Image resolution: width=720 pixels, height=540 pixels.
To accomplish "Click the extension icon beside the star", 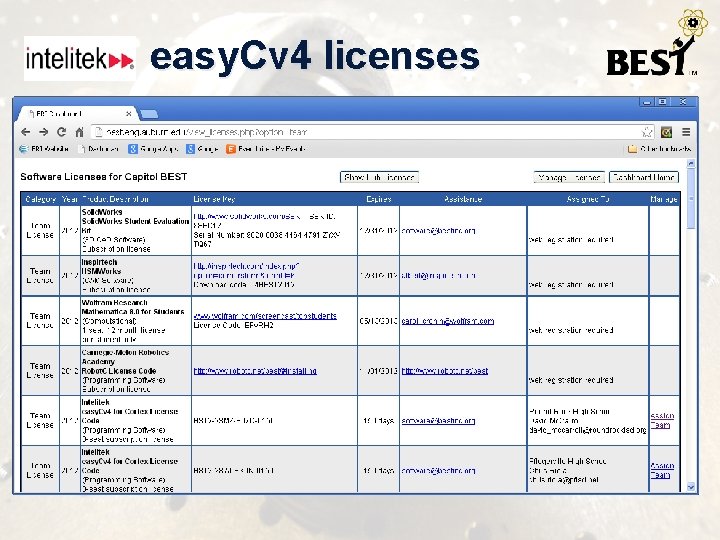I will 666,132.
